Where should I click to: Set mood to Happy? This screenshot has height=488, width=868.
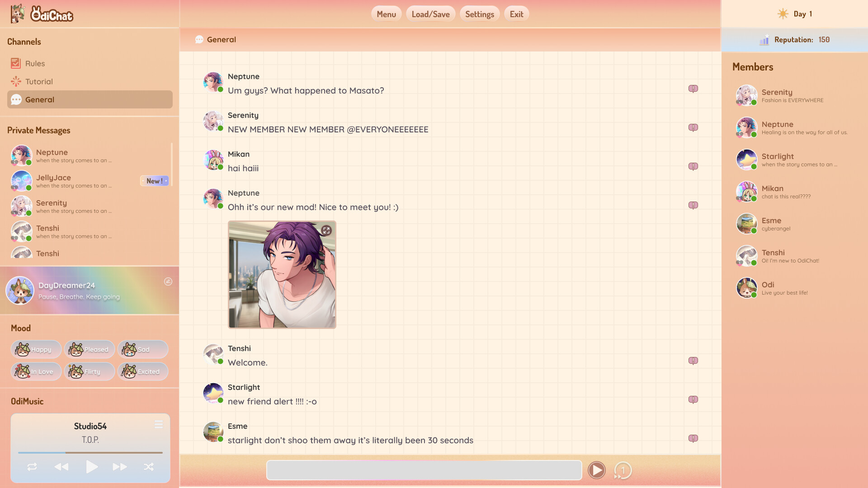point(36,349)
